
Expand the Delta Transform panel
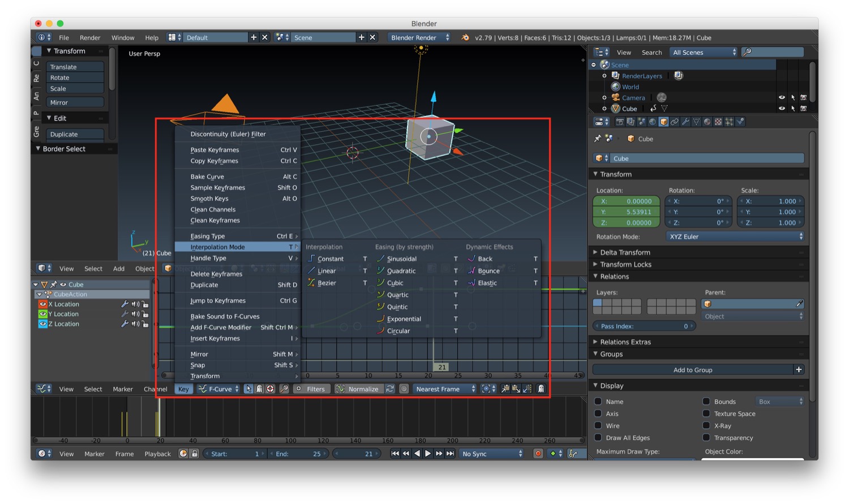point(624,252)
